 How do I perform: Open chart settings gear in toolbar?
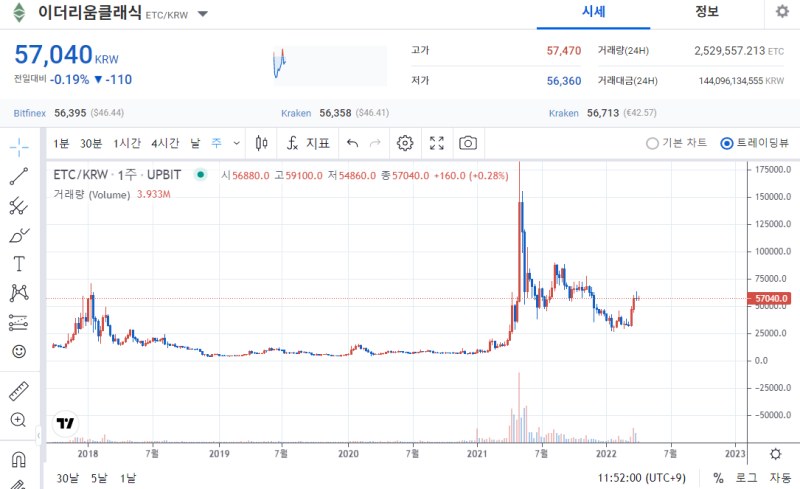tap(405, 143)
